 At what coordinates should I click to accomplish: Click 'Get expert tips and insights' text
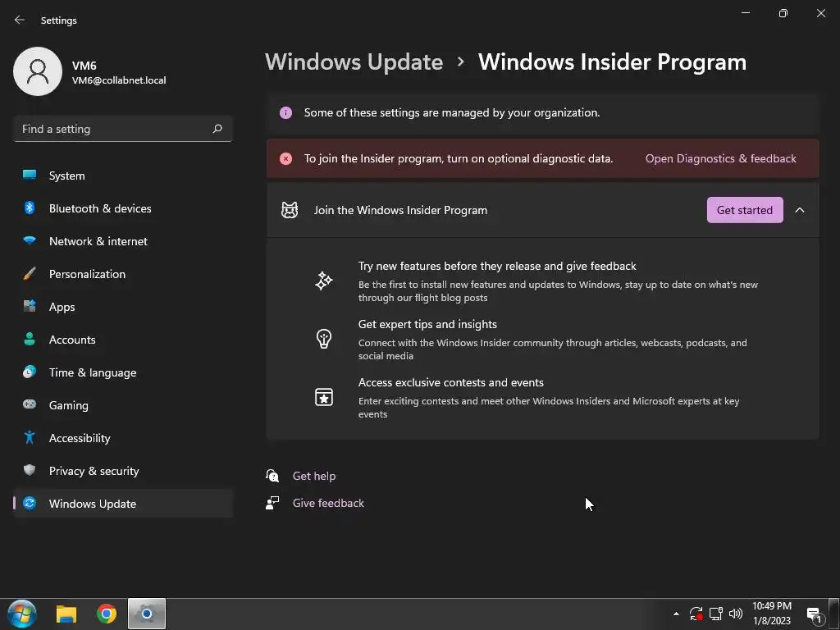pyautogui.click(x=427, y=324)
